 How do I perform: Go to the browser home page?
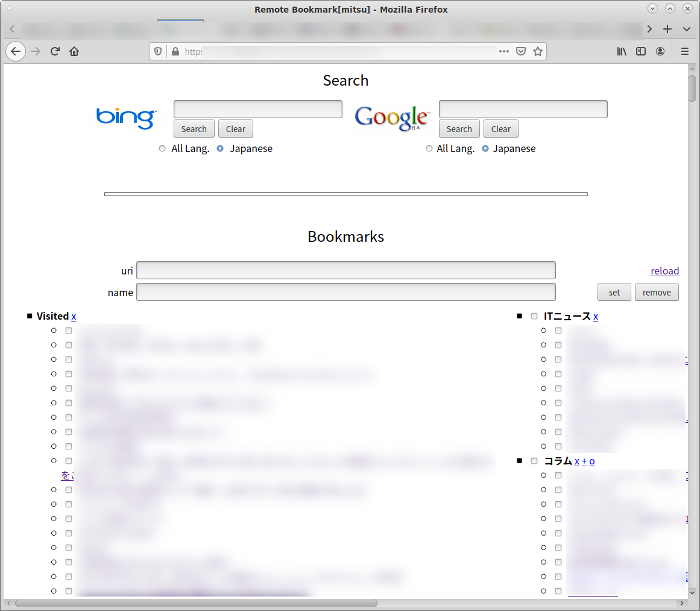point(74,52)
